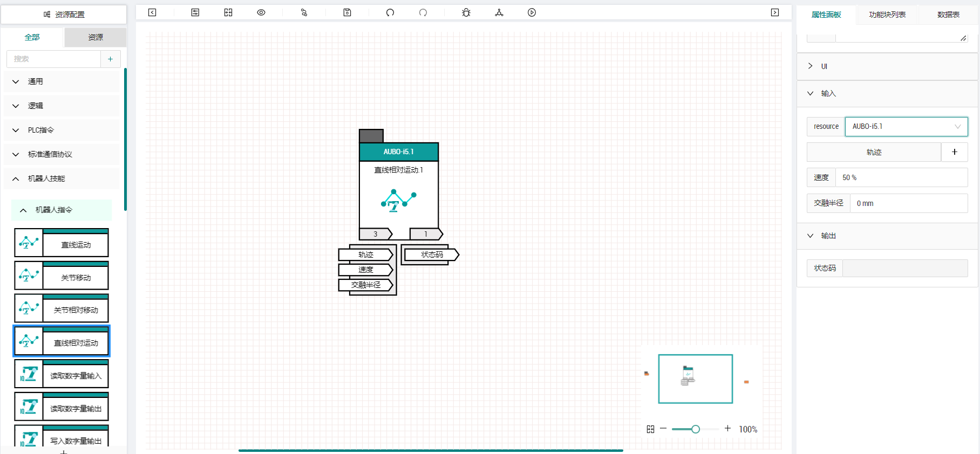
Task: Select the 写入数字量输出 block
Action: [62, 436]
